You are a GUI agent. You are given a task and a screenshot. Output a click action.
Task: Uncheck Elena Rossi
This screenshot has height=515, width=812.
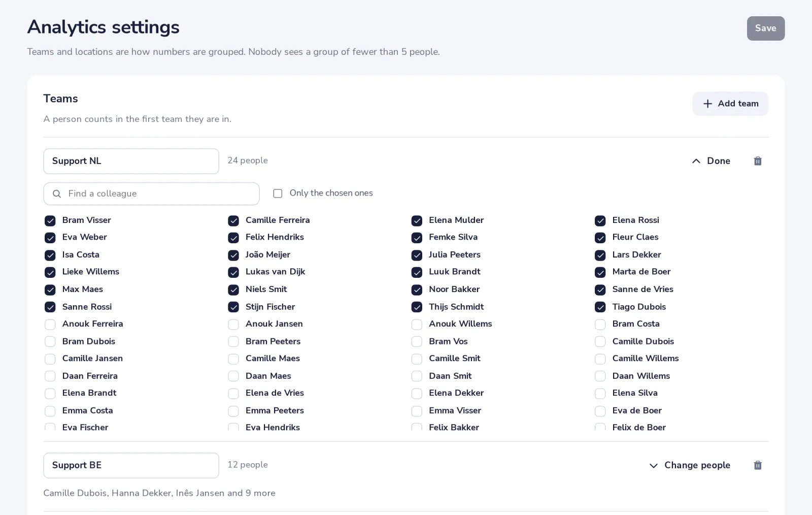click(600, 220)
